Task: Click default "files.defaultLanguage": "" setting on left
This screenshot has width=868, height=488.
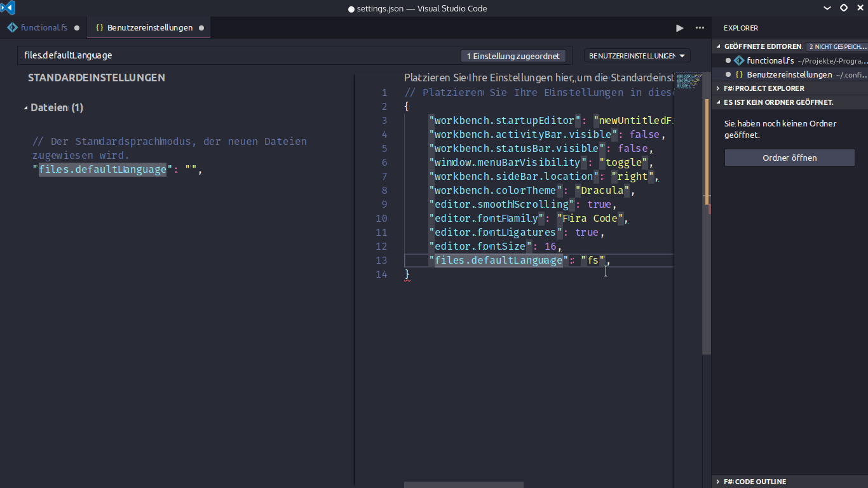Action: tap(117, 170)
